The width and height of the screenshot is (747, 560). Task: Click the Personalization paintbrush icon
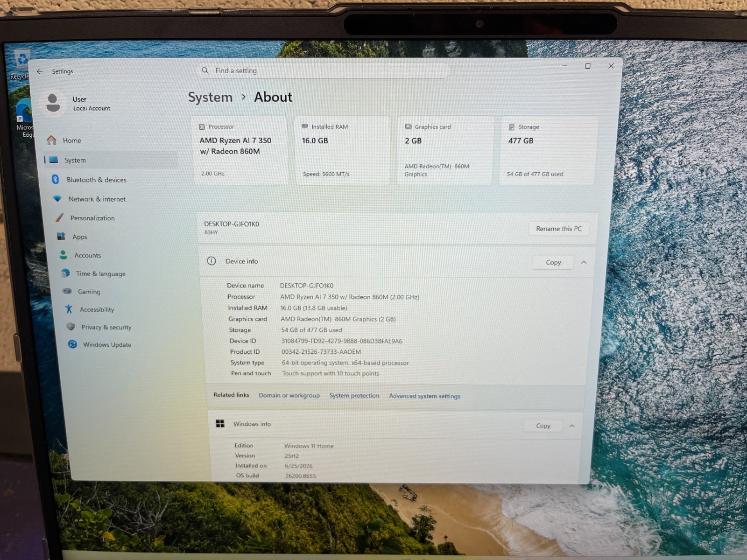[x=59, y=217]
